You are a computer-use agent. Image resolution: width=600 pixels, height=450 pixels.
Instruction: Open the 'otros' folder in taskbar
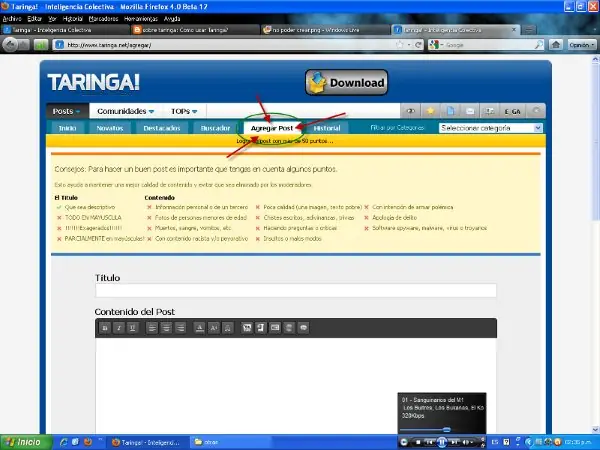point(230,442)
